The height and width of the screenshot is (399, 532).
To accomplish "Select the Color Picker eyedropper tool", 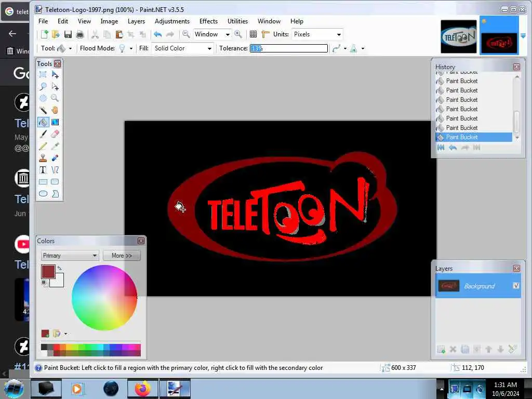I will [x=55, y=146].
